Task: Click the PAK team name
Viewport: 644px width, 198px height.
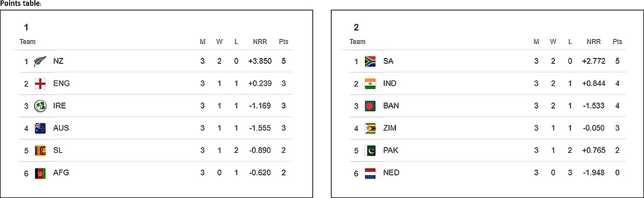Action: tap(391, 150)
